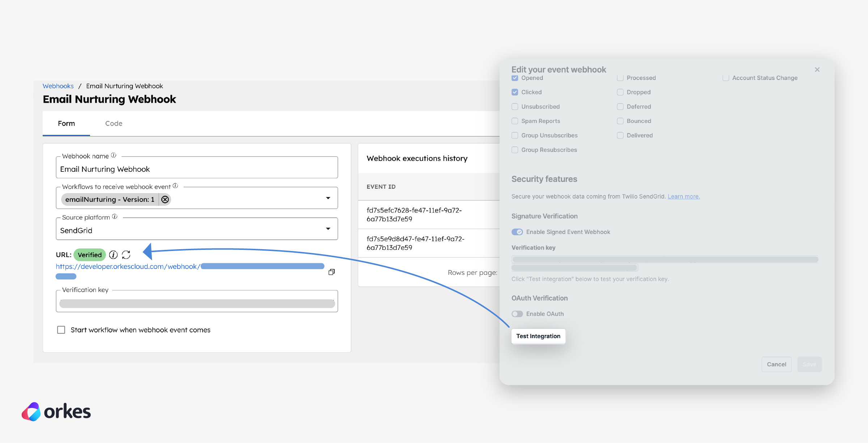Click the info icon next to the URL Verified badge

click(113, 255)
